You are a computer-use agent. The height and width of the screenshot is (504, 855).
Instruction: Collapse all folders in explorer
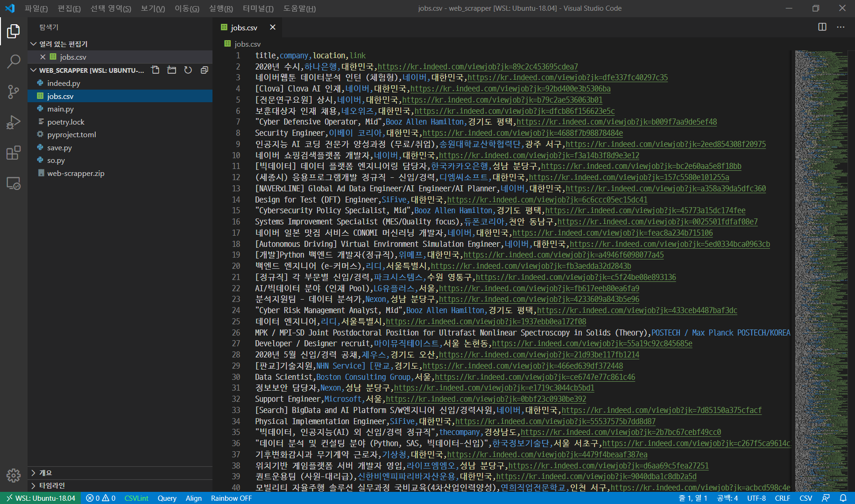coord(204,70)
